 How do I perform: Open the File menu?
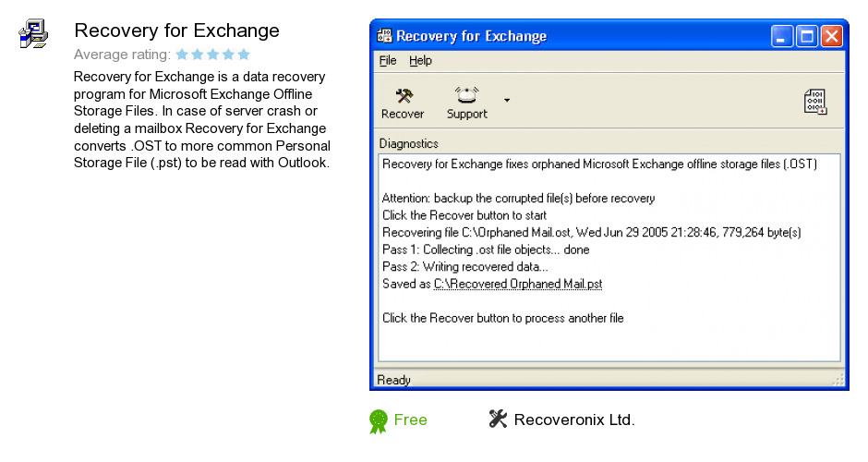(388, 60)
